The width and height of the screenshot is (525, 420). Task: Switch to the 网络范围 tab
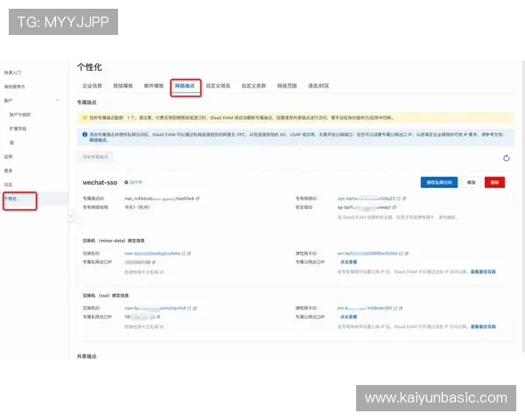point(287,86)
